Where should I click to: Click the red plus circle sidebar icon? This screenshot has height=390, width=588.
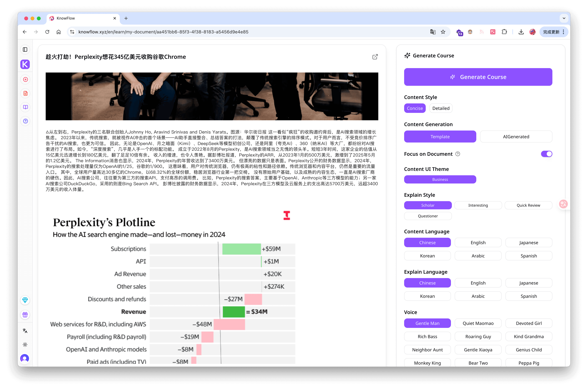25,80
